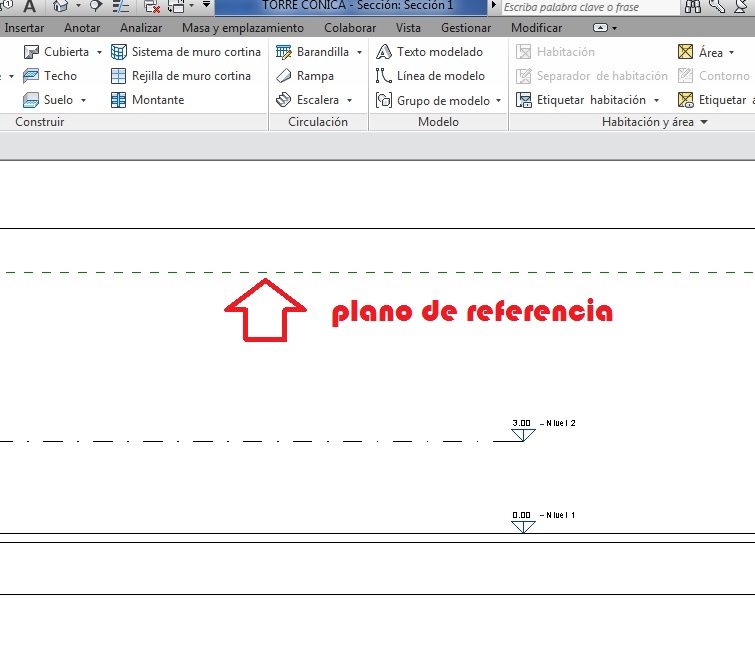Click the Rampa tool icon
Viewport: 755px width, 647px height.
[284, 76]
